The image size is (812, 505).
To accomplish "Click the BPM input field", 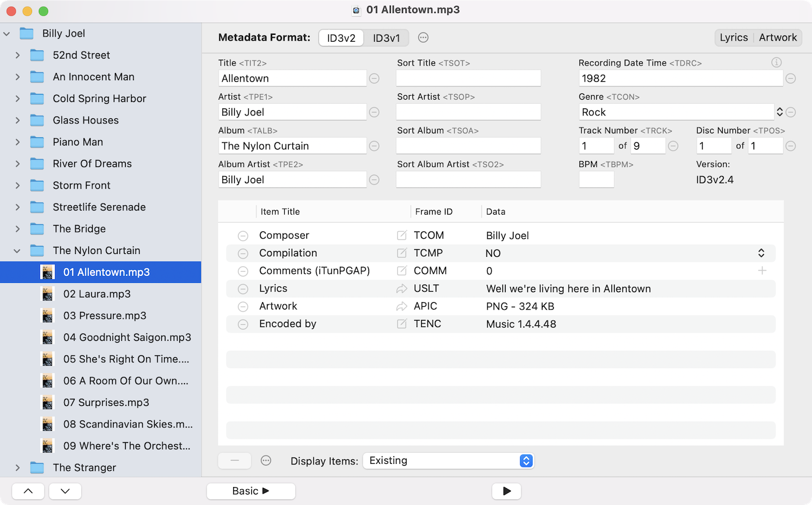I will [x=596, y=180].
